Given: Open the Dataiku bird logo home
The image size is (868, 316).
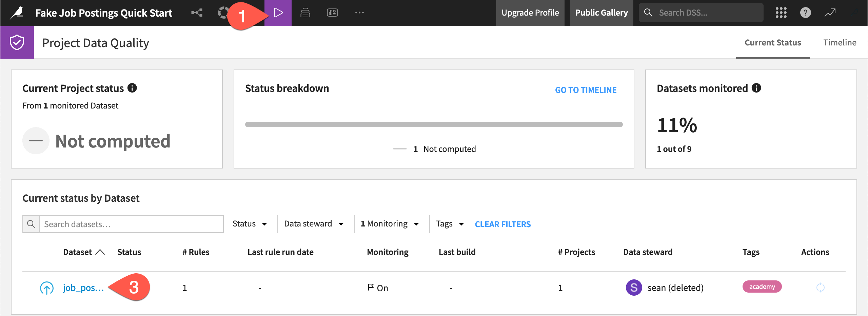Looking at the screenshot, I should 17,13.
